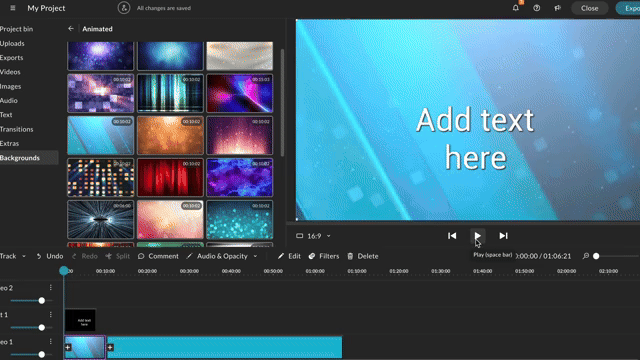The height and width of the screenshot is (360, 640).
Task: Skip to the previous clip
Action: pos(452,236)
